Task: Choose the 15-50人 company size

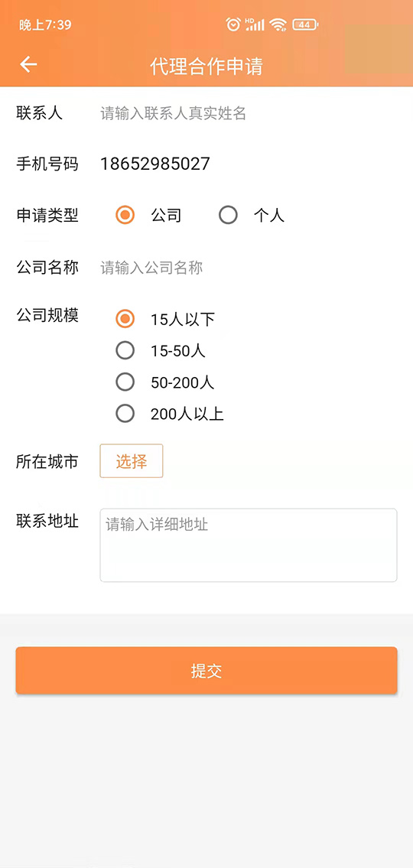Action: click(125, 350)
